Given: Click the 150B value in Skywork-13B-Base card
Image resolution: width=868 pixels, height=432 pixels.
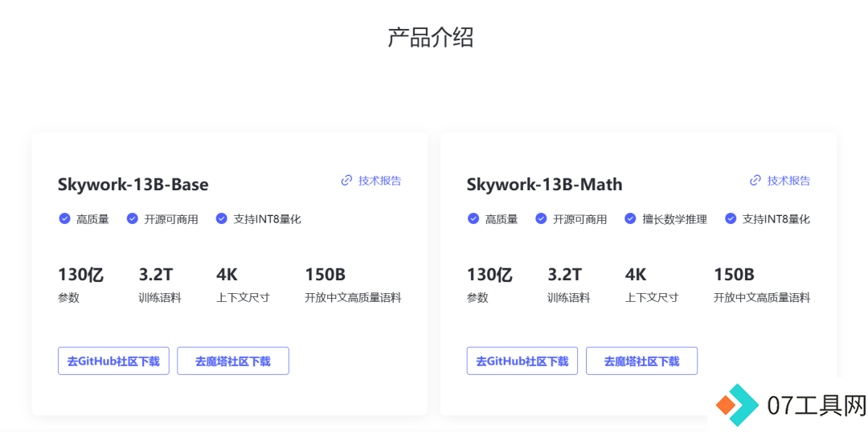Looking at the screenshot, I should [325, 275].
